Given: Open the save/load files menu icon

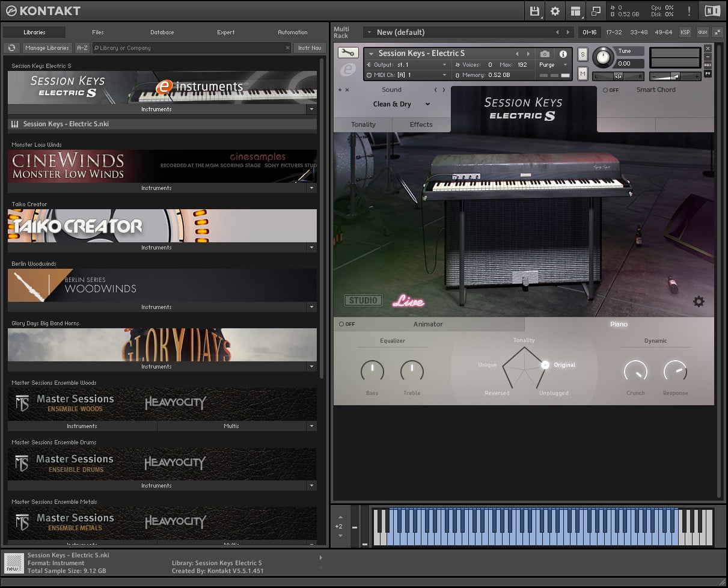Looking at the screenshot, I should click(534, 11).
